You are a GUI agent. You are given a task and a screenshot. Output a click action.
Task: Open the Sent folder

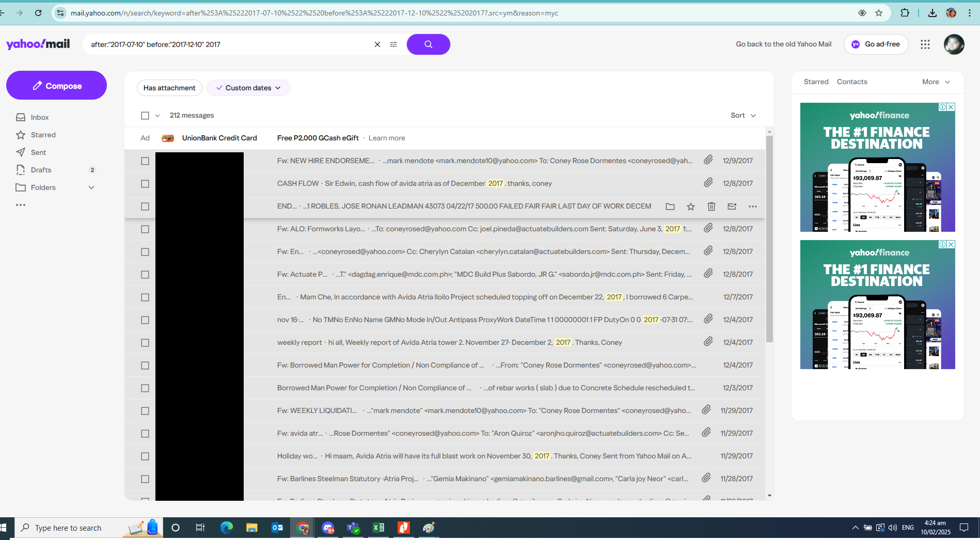click(x=38, y=152)
